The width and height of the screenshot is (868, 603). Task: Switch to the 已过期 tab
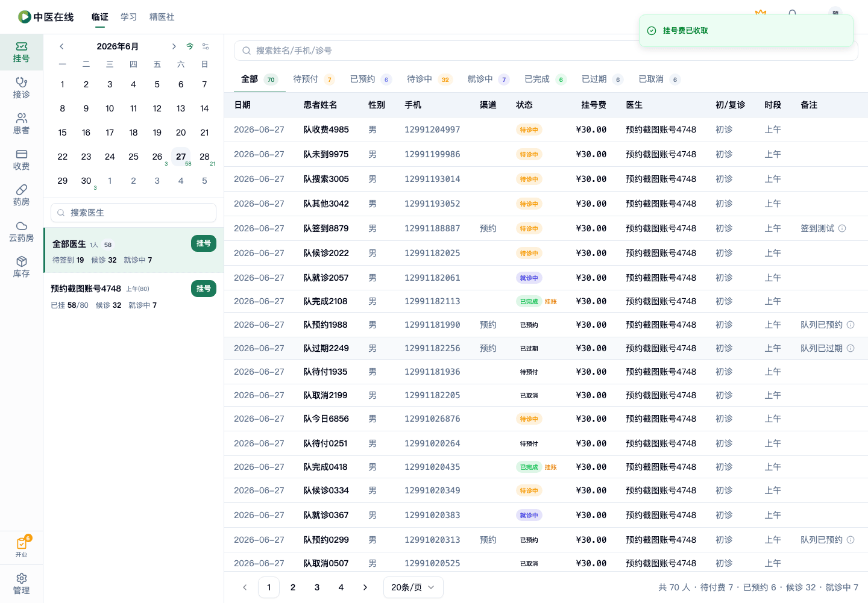click(603, 79)
